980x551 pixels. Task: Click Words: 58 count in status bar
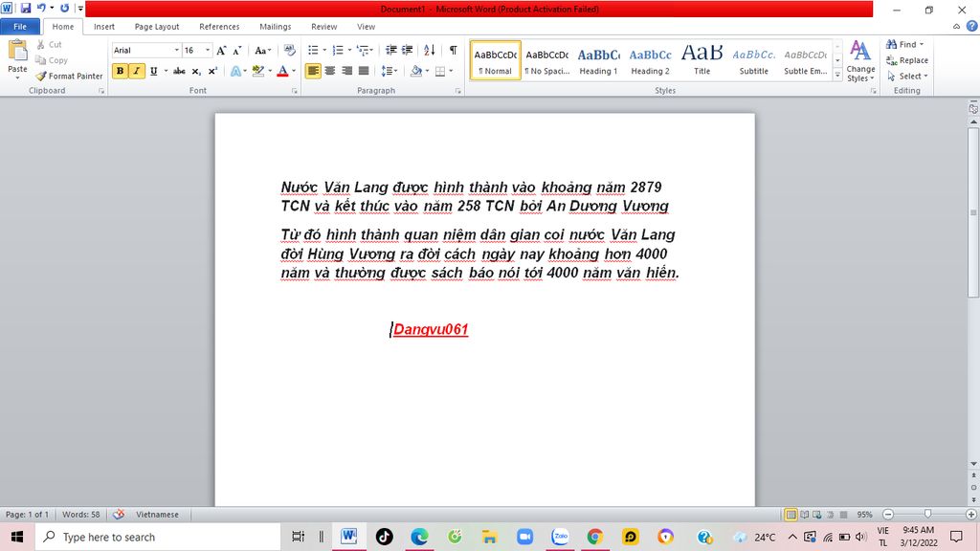click(x=80, y=514)
